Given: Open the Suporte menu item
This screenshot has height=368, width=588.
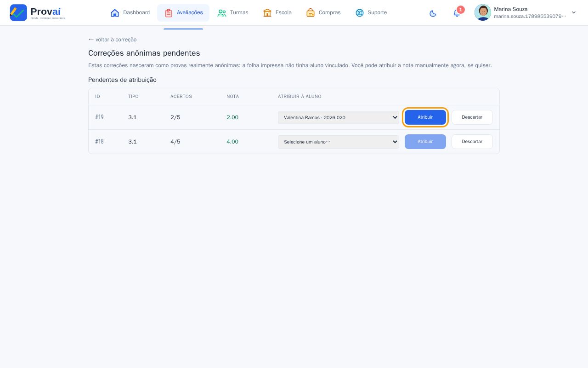Looking at the screenshot, I should 371,13.
